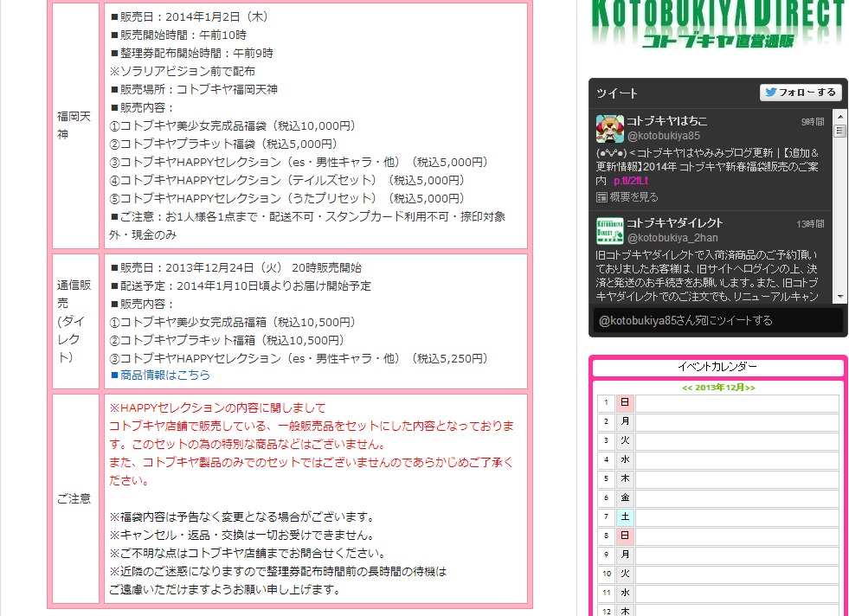This screenshot has width=849, height=616.
Task: Click the 美少女完成品福袋（税込10,000円） item
Action: point(233,125)
